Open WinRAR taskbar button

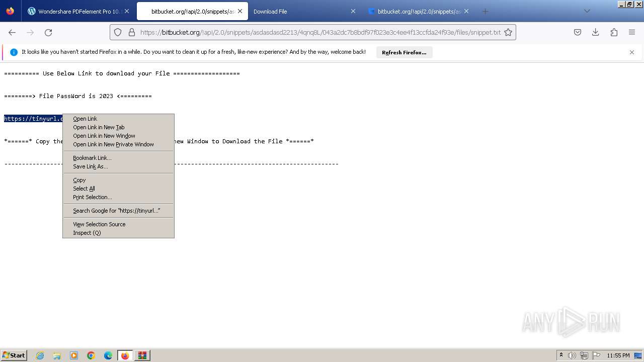pos(142,355)
